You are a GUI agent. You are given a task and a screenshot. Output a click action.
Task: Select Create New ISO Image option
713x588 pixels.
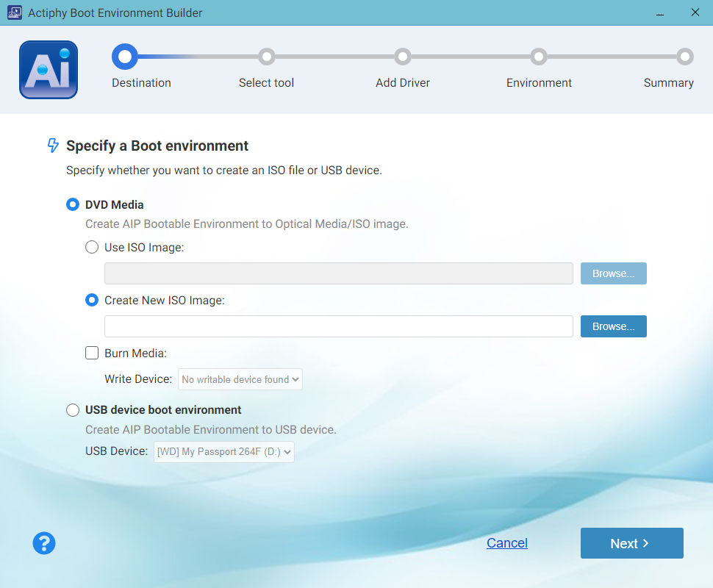[92, 301]
